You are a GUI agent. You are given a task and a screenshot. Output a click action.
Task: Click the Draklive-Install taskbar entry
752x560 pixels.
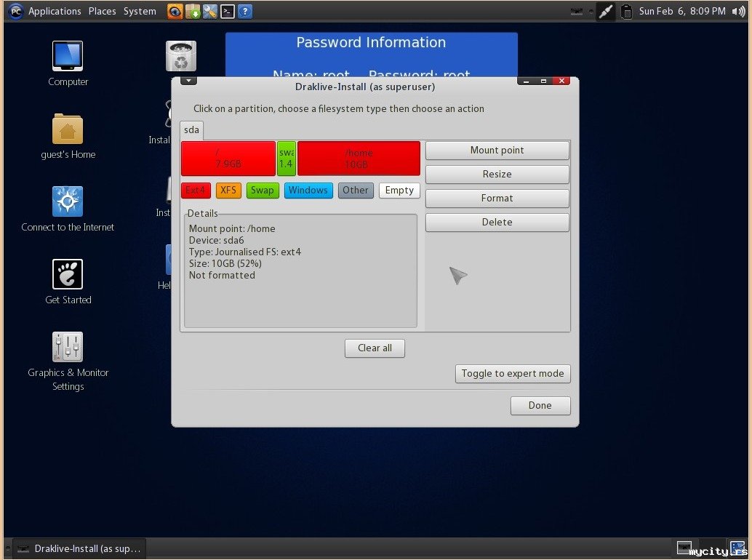click(79, 548)
